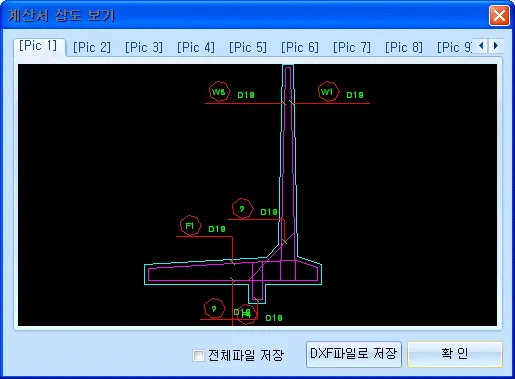The height and width of the screenshot is (379, 515).
Task: Switch to the [Pic 8] tab
Action: point(404,47)
